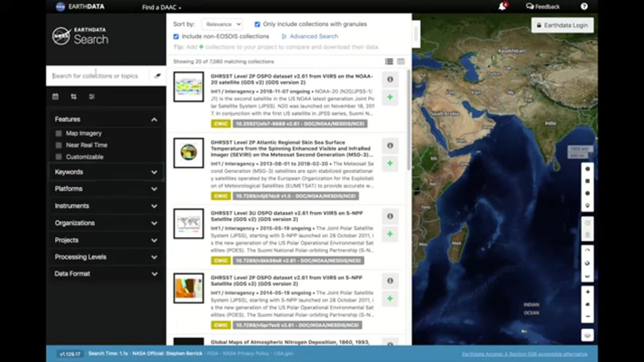Open Earthdata Access Section 508 alternative link
The width and height of the screenshot is (644, 362).
pos(524,354)
